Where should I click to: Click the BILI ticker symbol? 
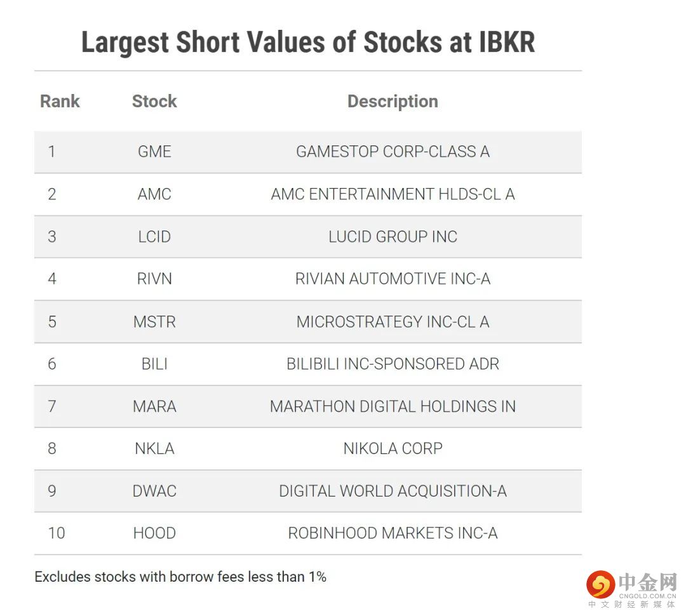(x=154, y=364)
